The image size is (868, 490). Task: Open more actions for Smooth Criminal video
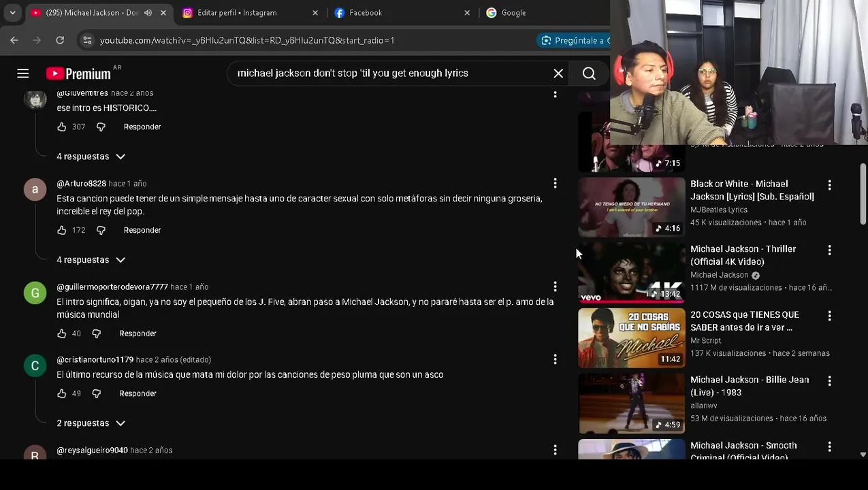tap(829, 446)
